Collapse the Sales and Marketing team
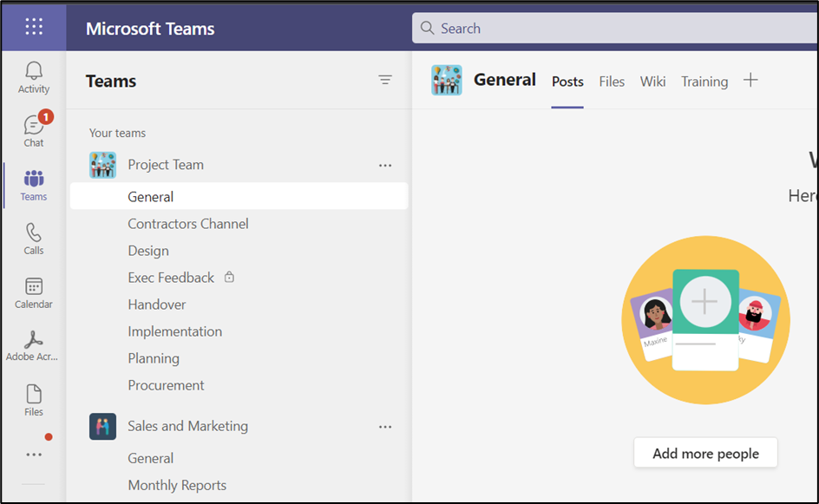This screenshot has width=819, height=504. [188, 426]
